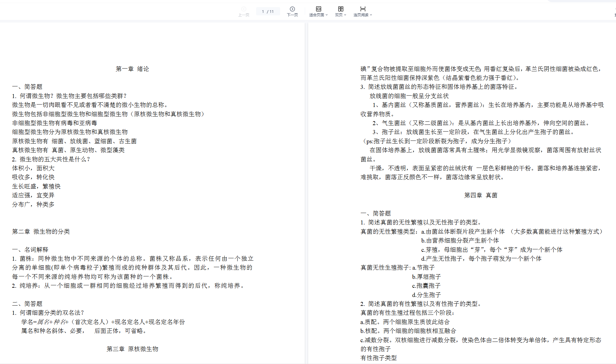Click the partially visible icon at the toolbar's right edge
The height and width of the screenshot is (364, 616).
tap(615, 9)
